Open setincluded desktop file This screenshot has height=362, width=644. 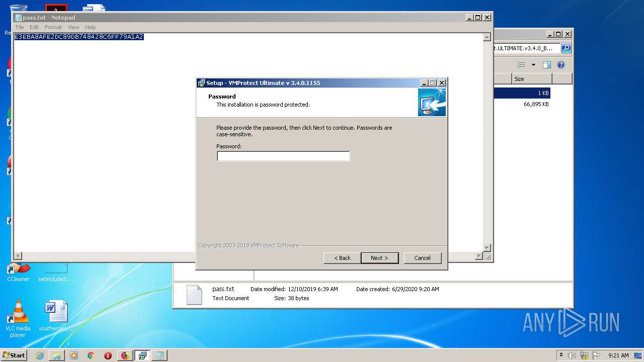coord(56,273)
